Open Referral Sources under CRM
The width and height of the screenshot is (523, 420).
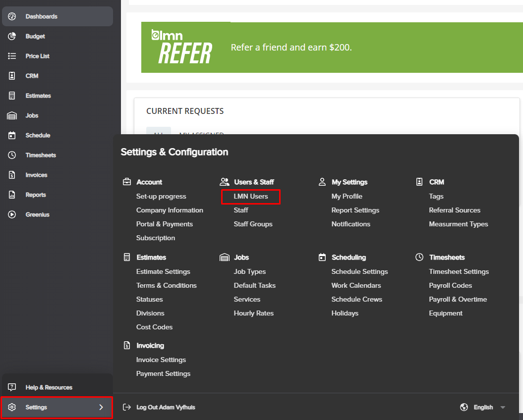click(455, 210)
